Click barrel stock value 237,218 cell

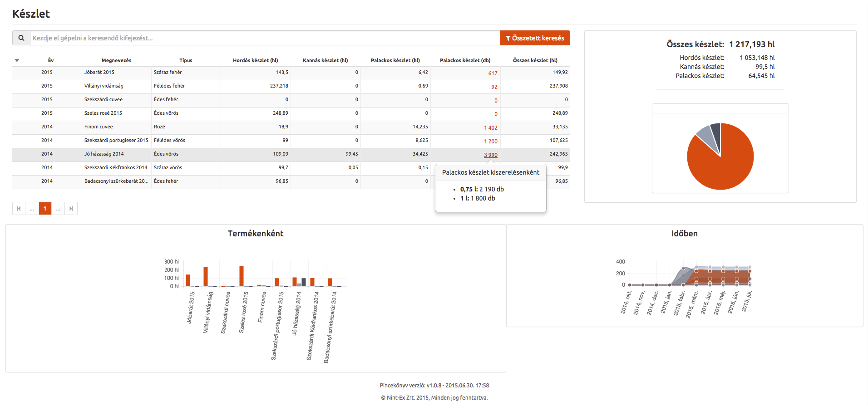click(x=279, y=86)
